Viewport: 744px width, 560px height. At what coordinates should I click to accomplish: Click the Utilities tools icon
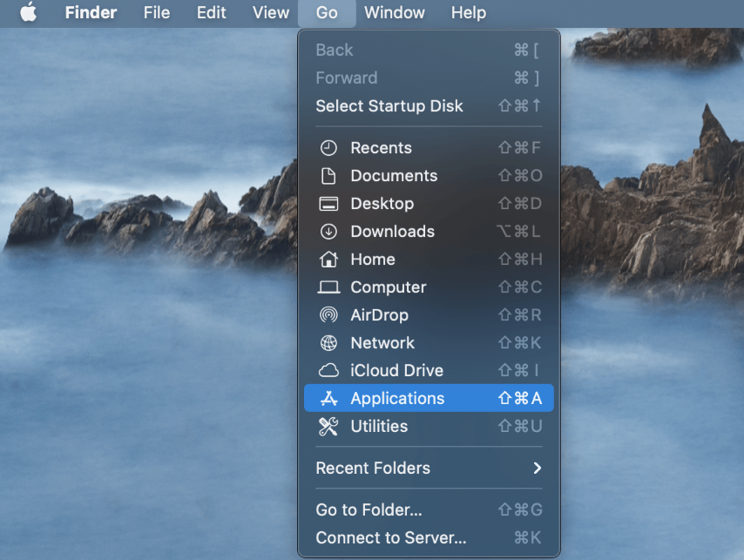328,427
